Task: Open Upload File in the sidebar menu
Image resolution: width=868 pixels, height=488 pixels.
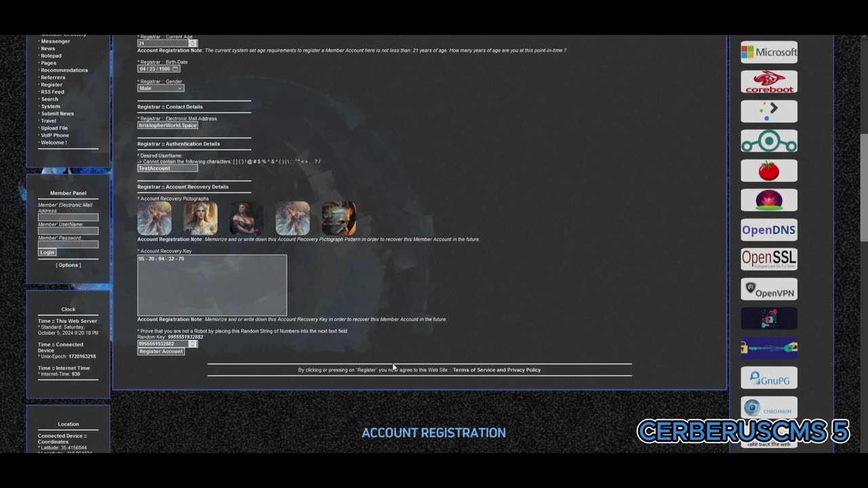Action: click(x=54, y=128)
